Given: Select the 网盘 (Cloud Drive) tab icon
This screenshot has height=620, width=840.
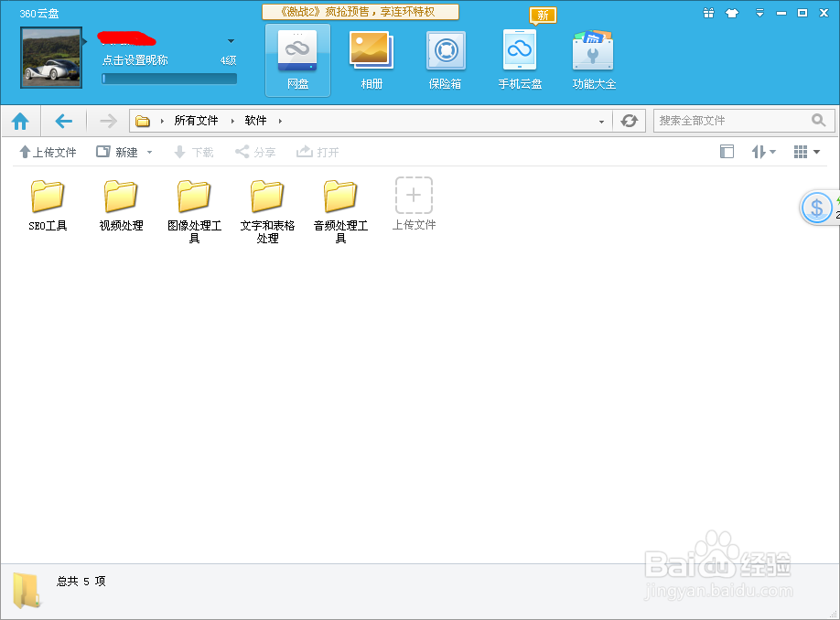Looking at the screenshot, I should (297, 58).
